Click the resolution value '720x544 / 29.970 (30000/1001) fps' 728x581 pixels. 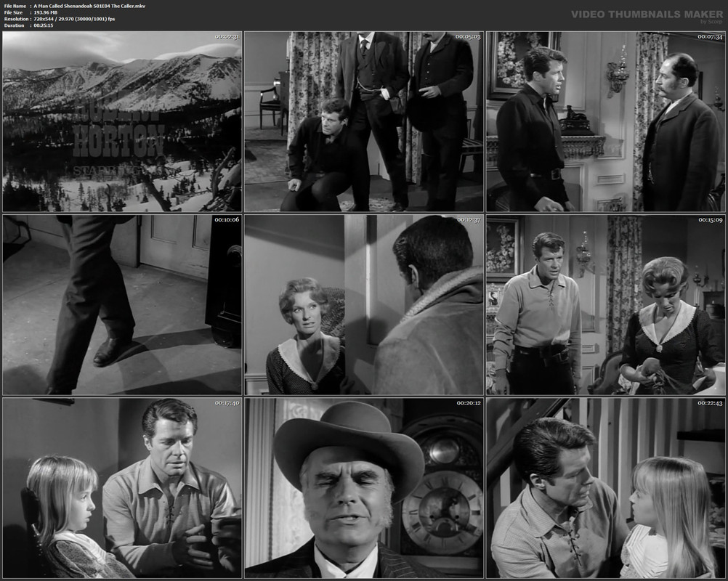(74, 19)
